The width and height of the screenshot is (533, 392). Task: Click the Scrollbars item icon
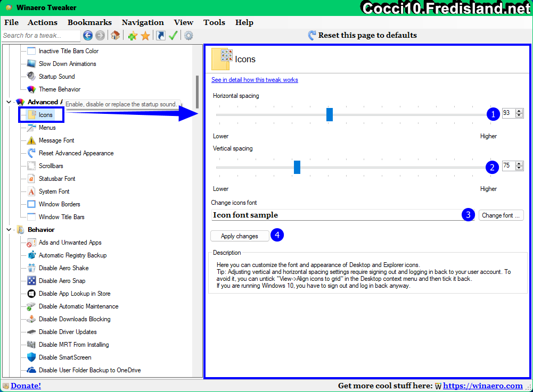(31, 166)
